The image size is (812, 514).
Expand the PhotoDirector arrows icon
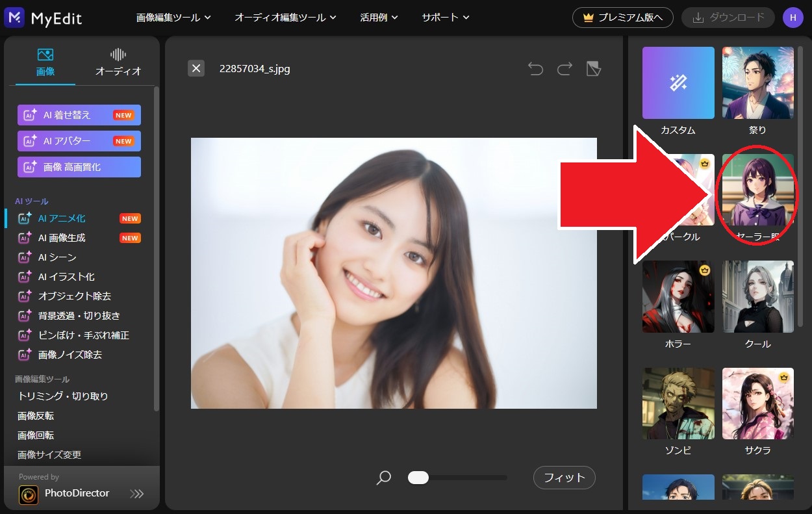click(x=136, y=493)
